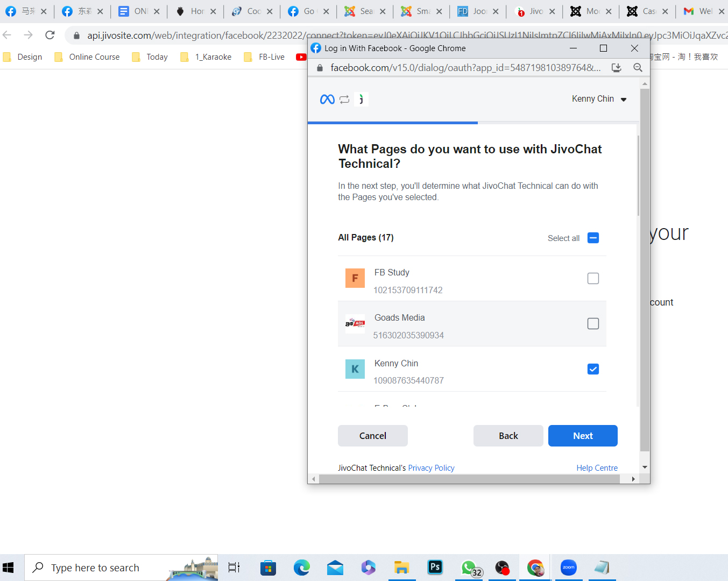Check the FB Study page checkbox
Image resolution: width=728 pixels, height=581 pixels.
click(x=593, y=278)
